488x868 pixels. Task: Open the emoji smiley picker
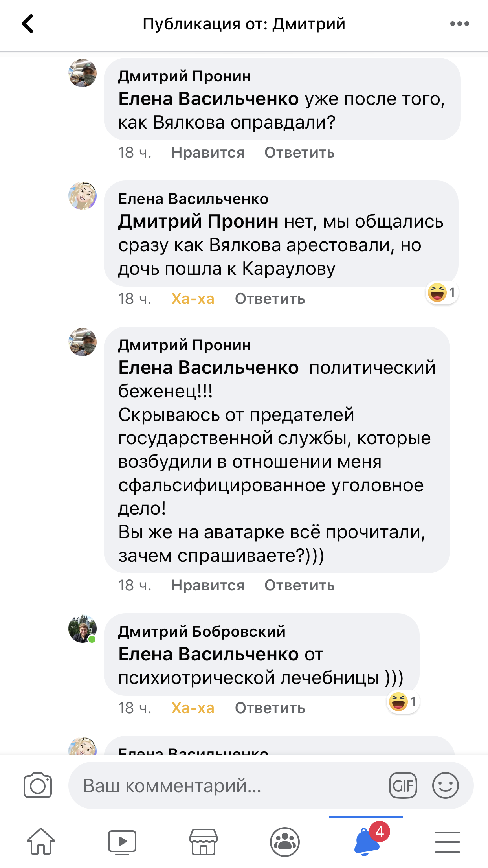[x=445, y=785]
